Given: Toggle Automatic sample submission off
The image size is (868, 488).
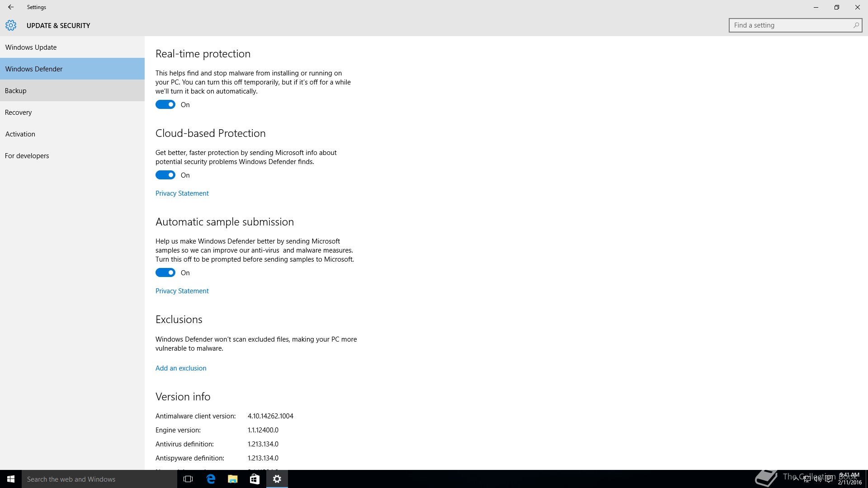Looking at the screenshot, I should [165, 273].
